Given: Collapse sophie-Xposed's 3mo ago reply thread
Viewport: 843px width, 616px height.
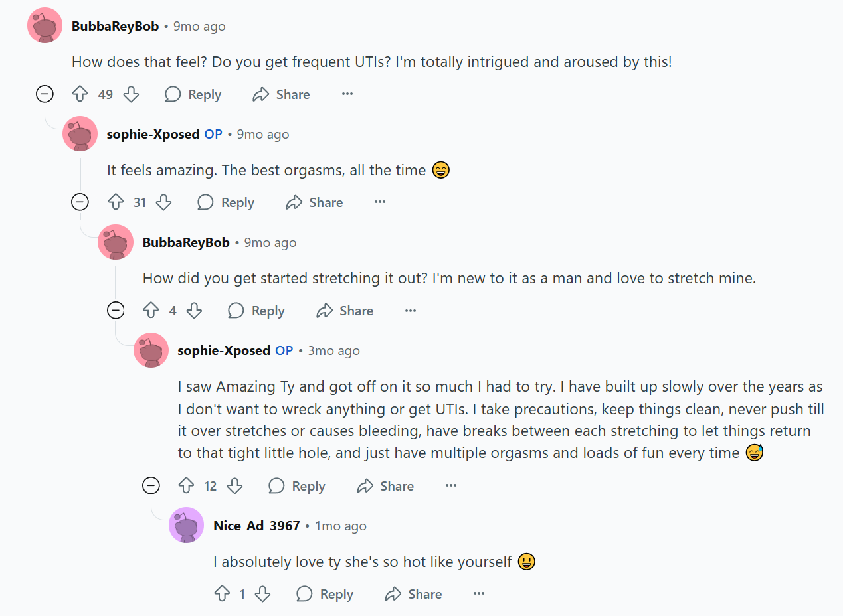Looking at the screenshot, I should pos(151,486).
